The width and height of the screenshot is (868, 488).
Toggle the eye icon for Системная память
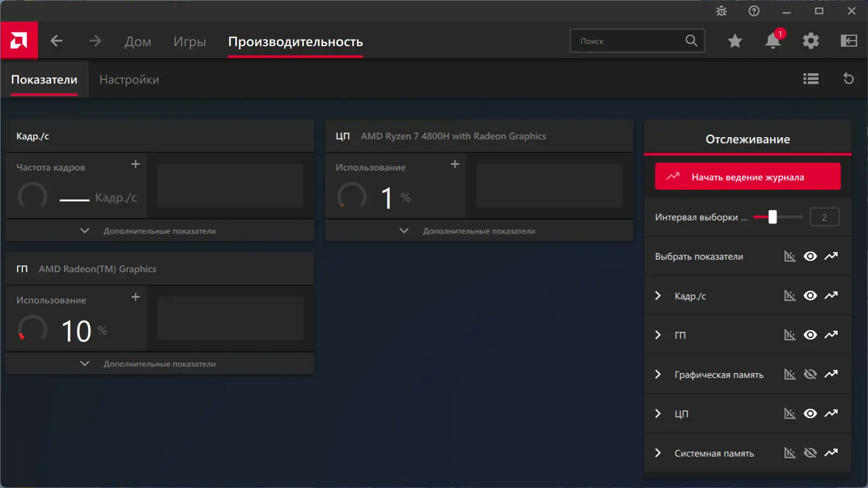click(x=810, y=453)
